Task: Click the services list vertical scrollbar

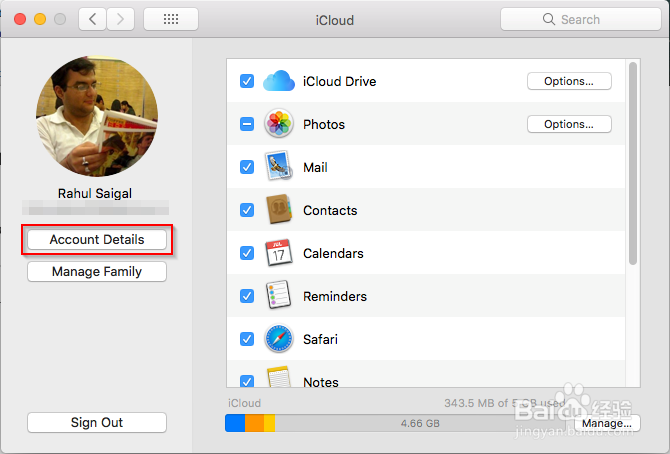Action: (x=633, y=163)
